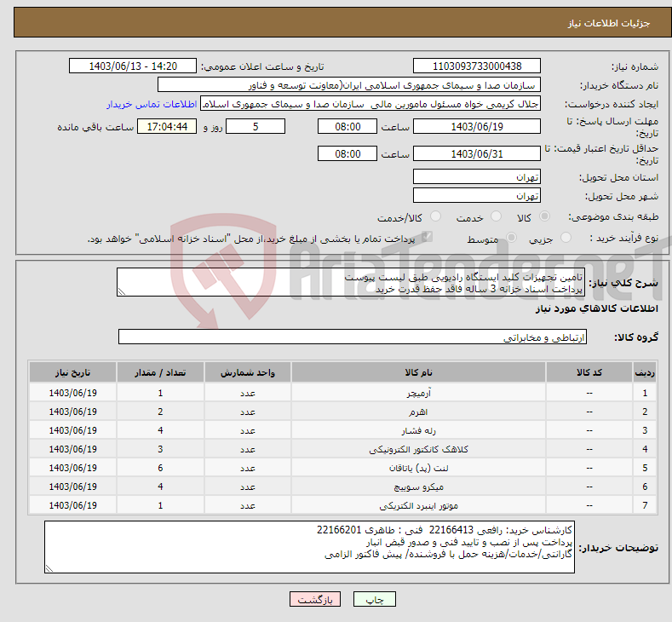Click the شماره نیاز number field

pyautogui.click(x=477, y=66)
